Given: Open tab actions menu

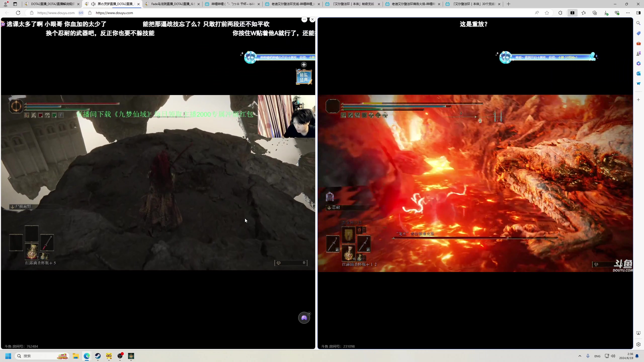Looking at the screenshot, I should 15,4.
